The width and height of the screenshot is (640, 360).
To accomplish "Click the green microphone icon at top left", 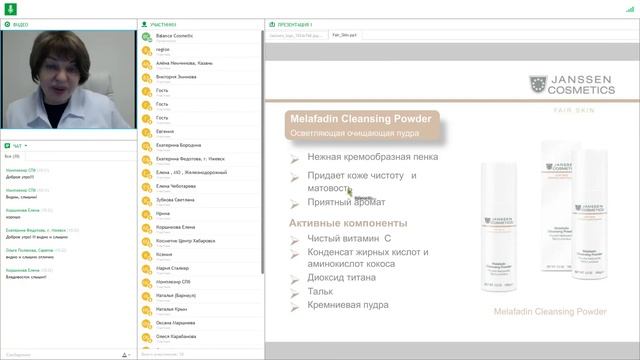I will [10, 9].
